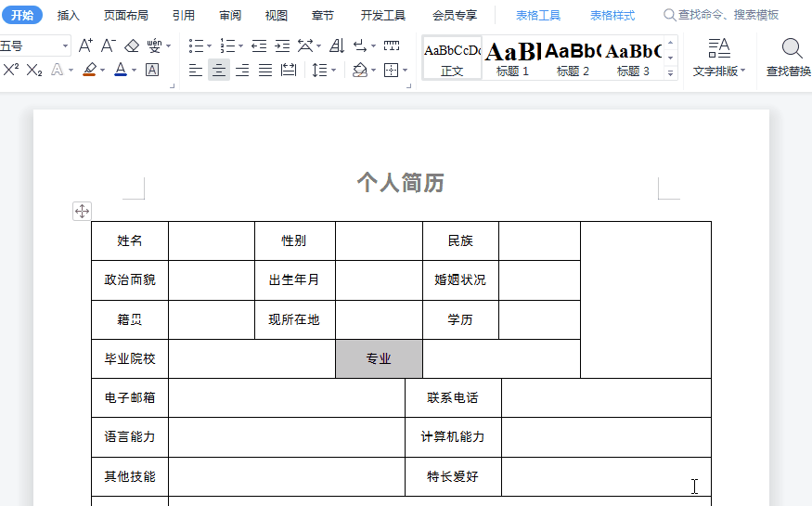This screenshot has width=812, height=506.
Task: Open the font dialog launcher
Action: tap(173, 86)
